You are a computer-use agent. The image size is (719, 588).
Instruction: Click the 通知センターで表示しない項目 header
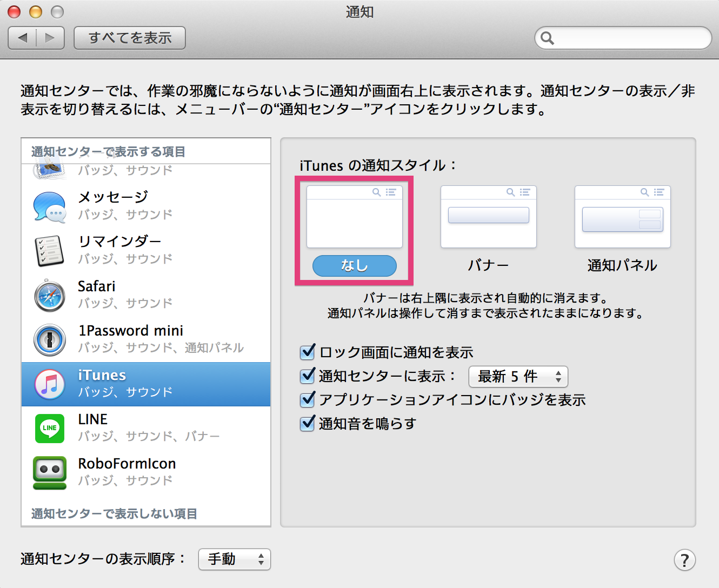tap(114, 514)
